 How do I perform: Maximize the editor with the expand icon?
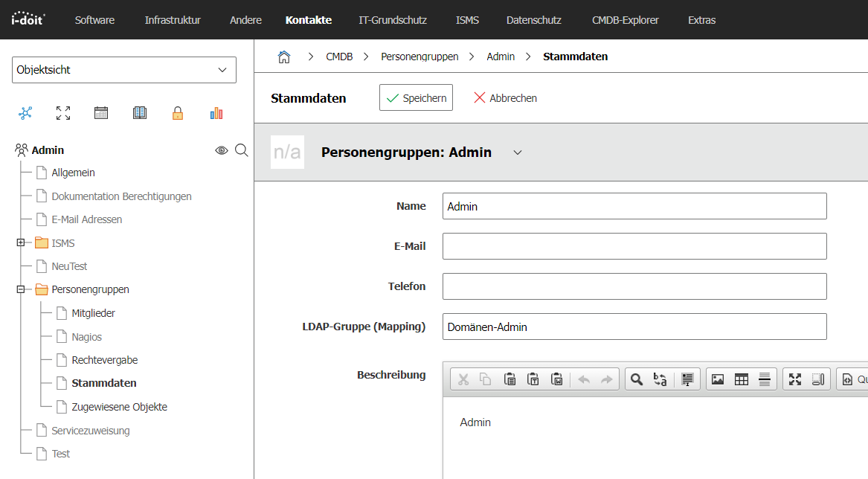click(795, 379)
